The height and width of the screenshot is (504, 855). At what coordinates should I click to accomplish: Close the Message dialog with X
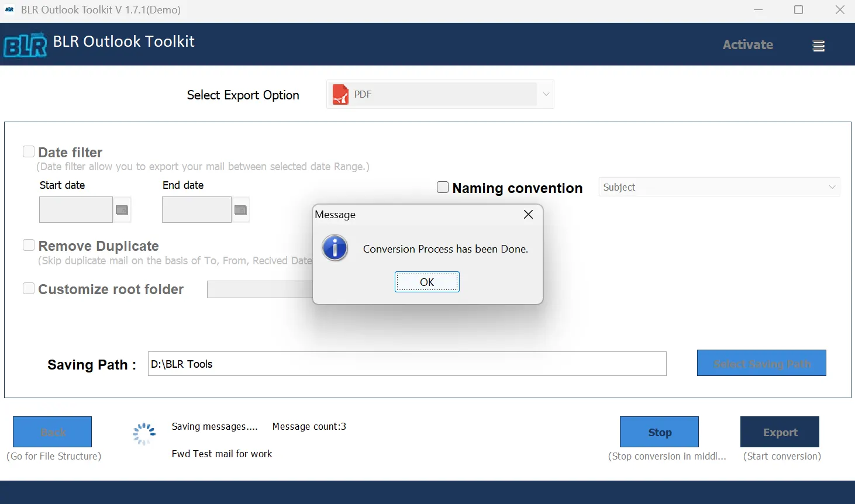pos(528,215)
